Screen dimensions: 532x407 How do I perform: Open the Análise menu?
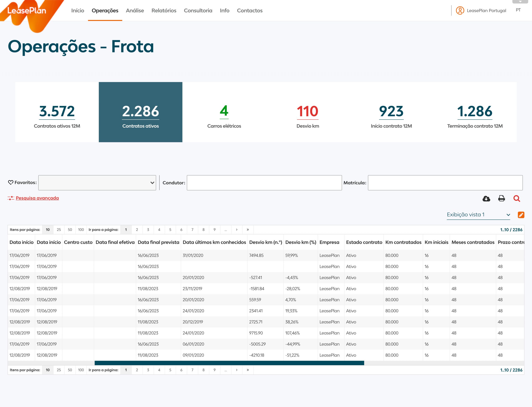(x=135, y=10)
